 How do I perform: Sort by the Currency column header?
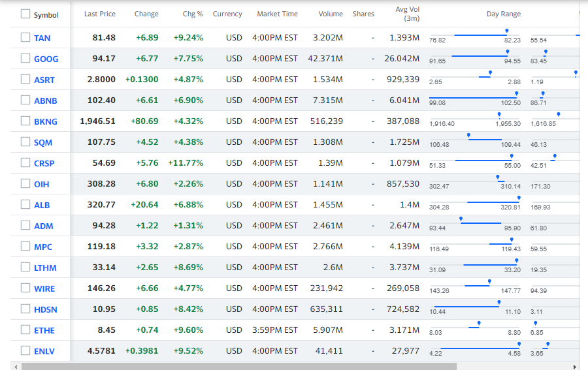click(227, 14)
